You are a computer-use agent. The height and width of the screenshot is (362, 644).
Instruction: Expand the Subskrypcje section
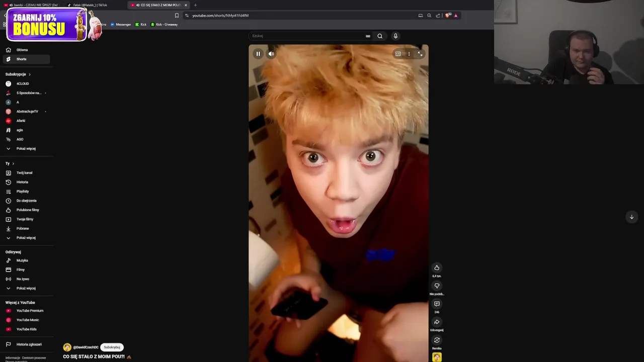[18, 74]
